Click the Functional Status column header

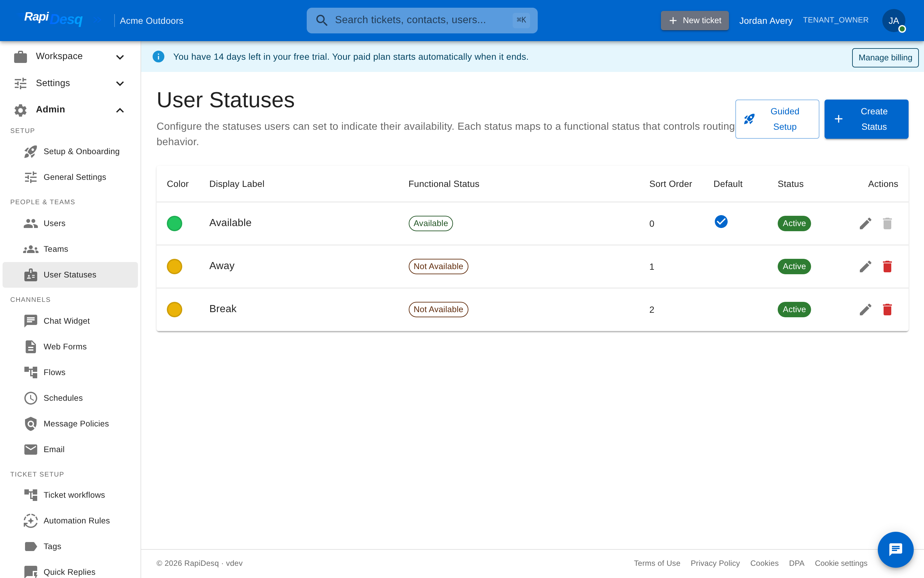click(444, 184)
